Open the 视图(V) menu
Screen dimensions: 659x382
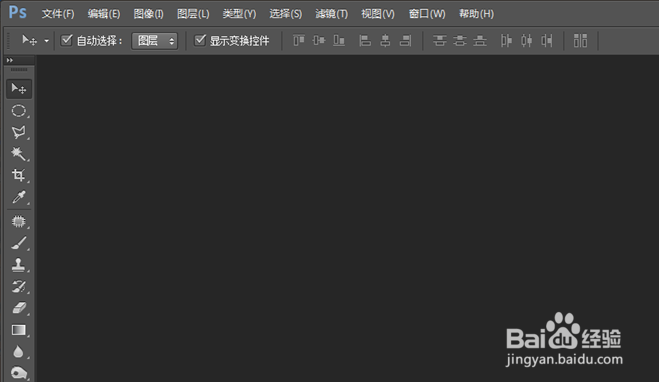point(378,14)
